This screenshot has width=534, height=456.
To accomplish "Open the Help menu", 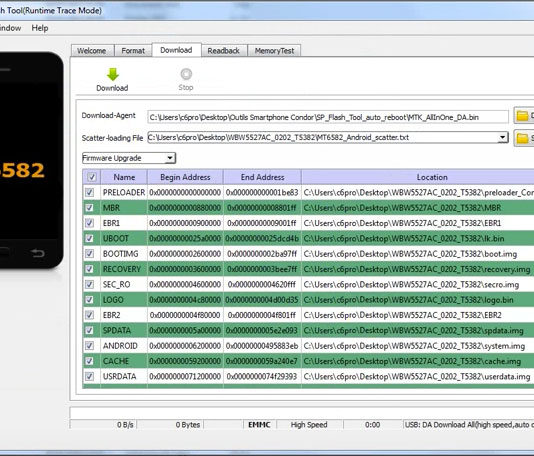I will pos(40,28).
